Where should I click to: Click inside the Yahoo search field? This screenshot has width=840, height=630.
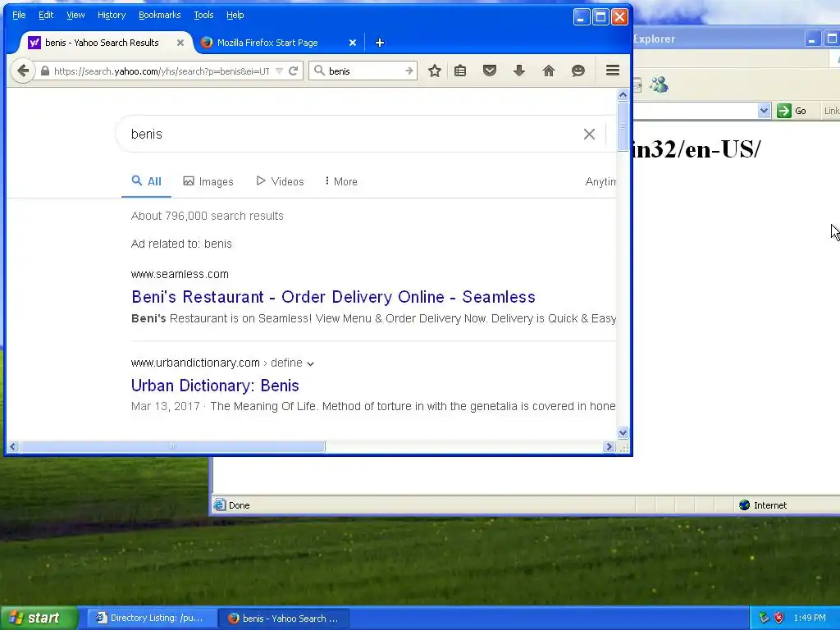[354, 134]
